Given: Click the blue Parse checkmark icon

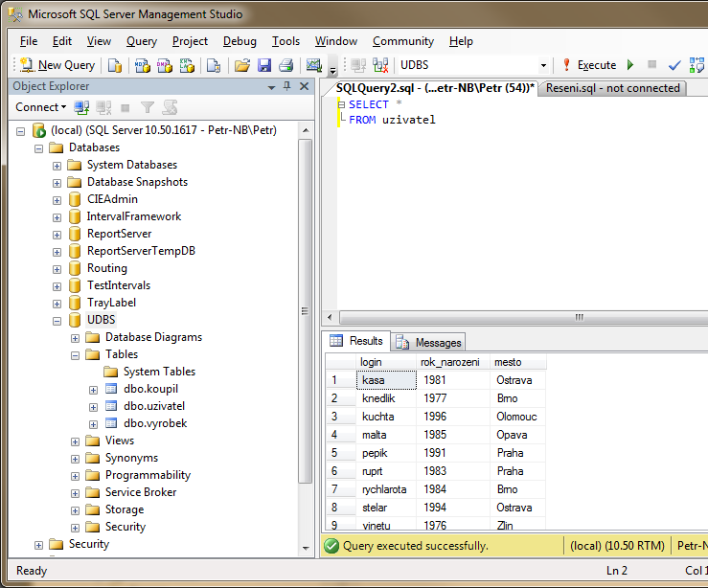Looking at the screenshot, I should click(x=674, y=65).
